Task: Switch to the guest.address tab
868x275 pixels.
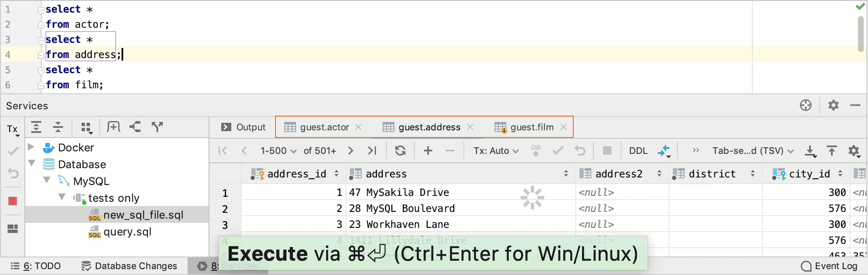Action: 429,127
